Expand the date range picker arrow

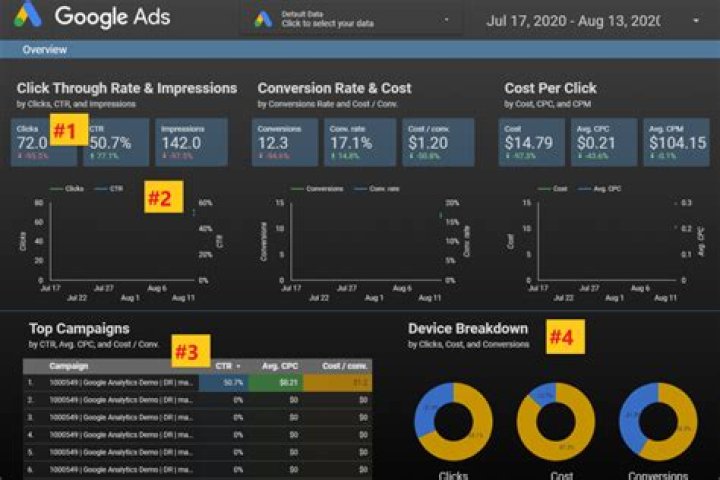pos(696,21)
